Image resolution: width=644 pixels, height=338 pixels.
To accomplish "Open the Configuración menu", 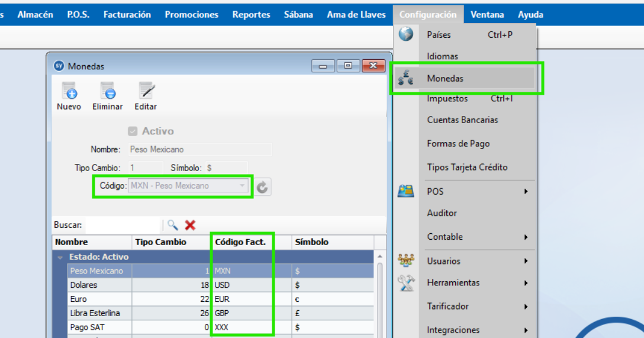I will [428, 14].
